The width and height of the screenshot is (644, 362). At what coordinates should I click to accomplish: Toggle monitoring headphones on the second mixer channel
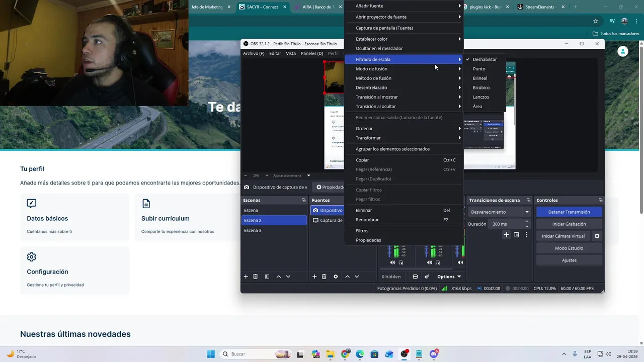pyautogui.click(x=438, y=262)
